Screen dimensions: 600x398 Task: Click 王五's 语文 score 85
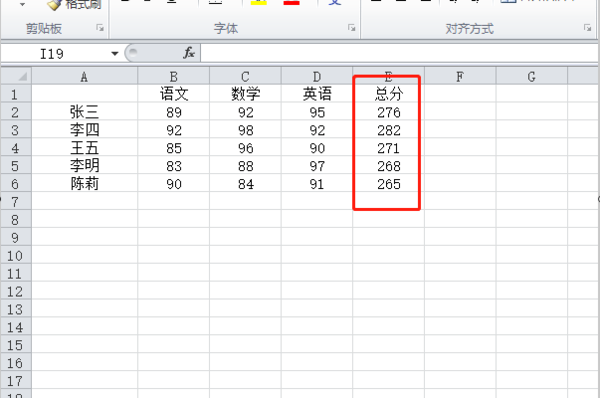[173, 148]
